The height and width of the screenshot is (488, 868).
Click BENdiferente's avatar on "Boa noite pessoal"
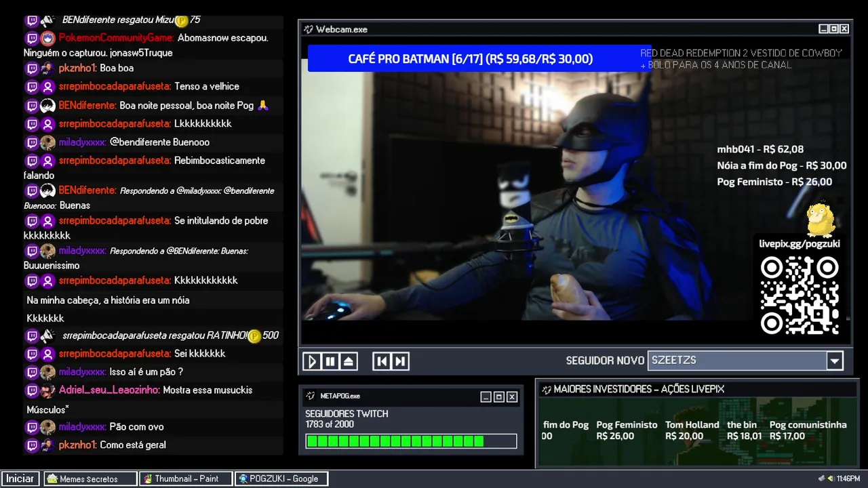(47, 105)
